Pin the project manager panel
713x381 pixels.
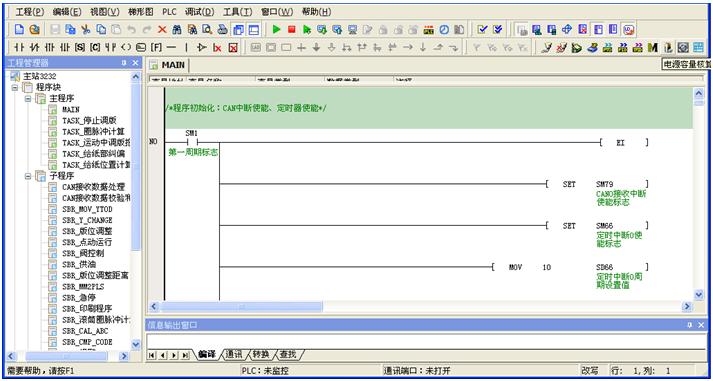[124, 63]
